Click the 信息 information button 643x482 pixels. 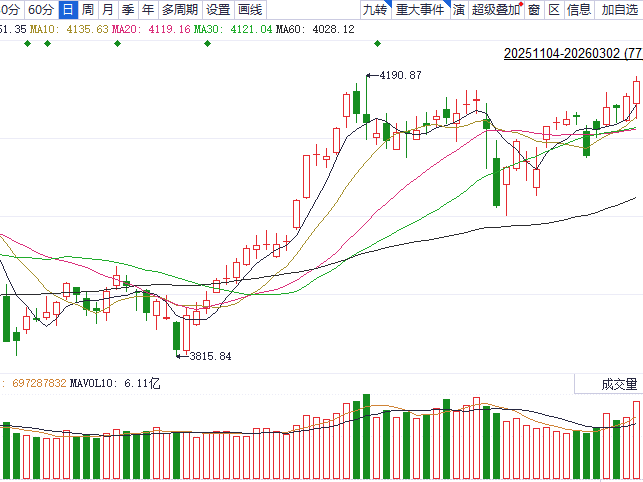(579, 10)
